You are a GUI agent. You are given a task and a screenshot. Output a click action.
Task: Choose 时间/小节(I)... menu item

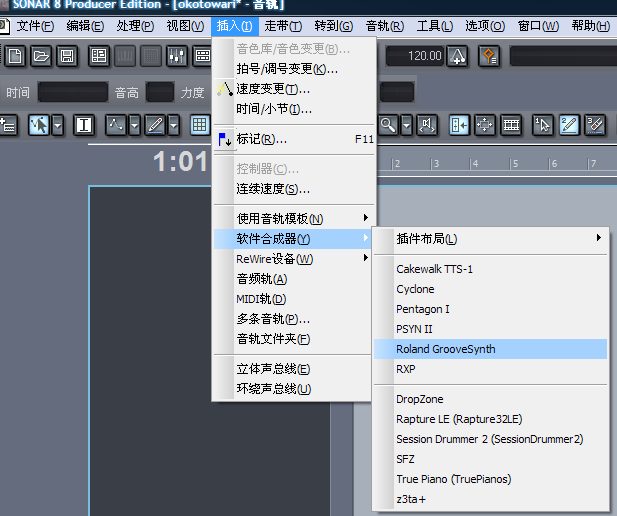click(x=292, y=109)
